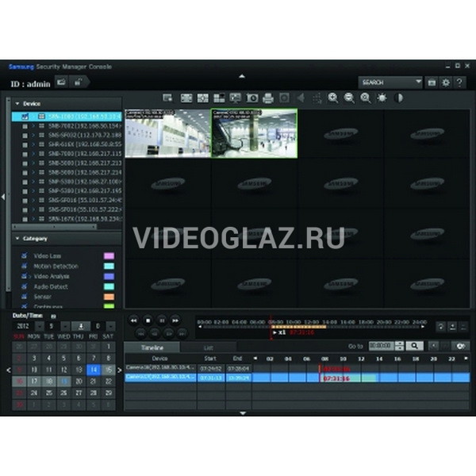This screenshot has height=476, width=476.
Task: Select day 14 in the calendar
Action: pyautogui.click(x=93, y=370)
